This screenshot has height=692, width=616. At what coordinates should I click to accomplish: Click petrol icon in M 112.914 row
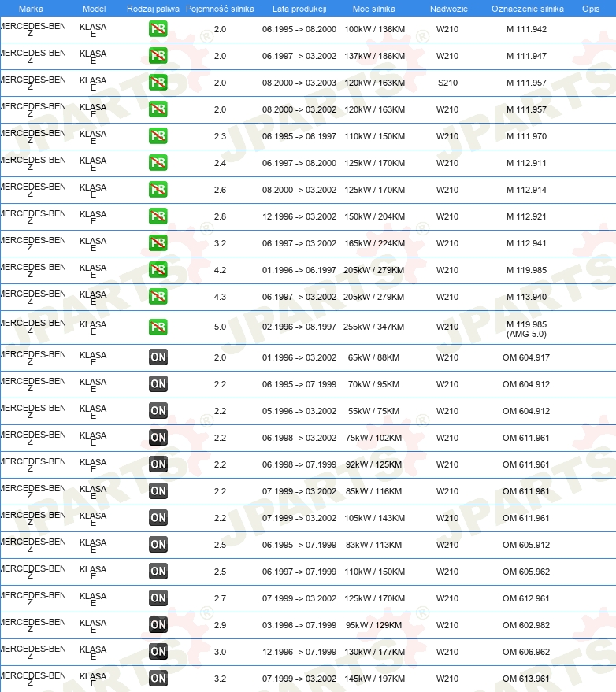[158, 190]
